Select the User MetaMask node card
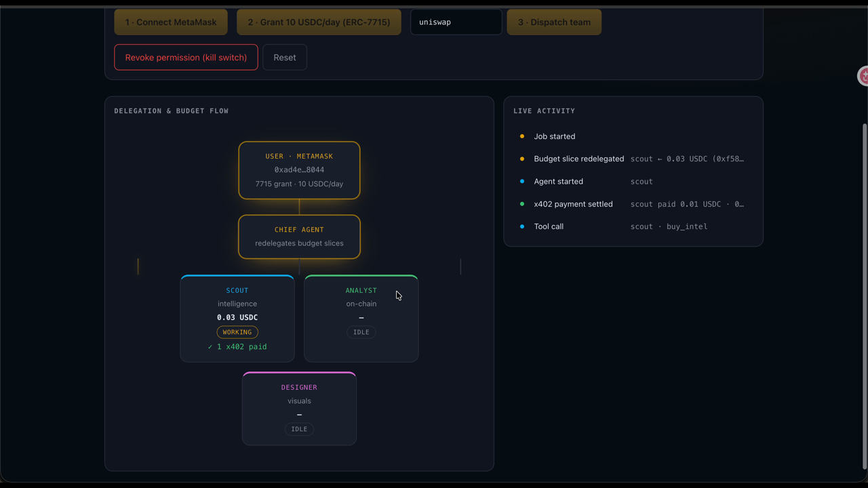 (299, 170)
